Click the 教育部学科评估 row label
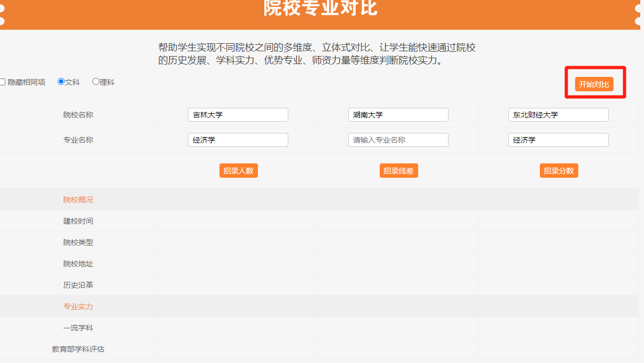The height and width of the screenshot is (363, 644). (78, 349)
